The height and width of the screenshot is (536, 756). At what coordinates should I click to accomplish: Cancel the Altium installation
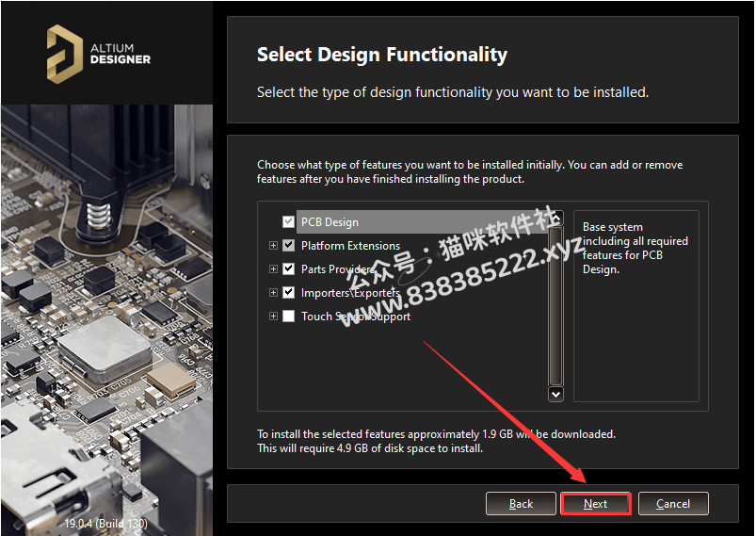coord(673,504)
